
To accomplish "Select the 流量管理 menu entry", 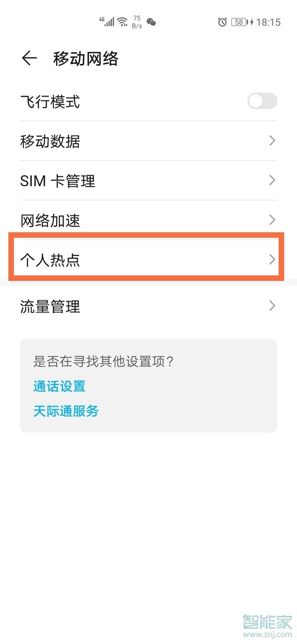I will tap(148, 306).
